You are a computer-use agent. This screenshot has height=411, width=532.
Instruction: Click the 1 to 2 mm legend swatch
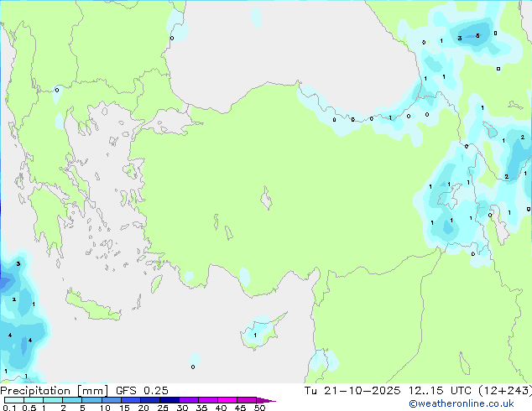tap(53, 400)
